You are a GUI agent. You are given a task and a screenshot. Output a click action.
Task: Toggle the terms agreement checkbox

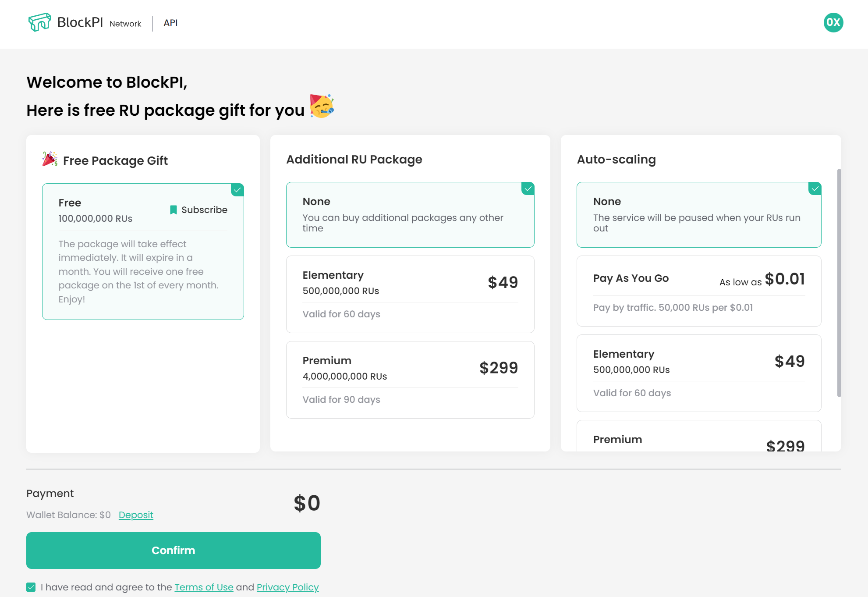31,587
